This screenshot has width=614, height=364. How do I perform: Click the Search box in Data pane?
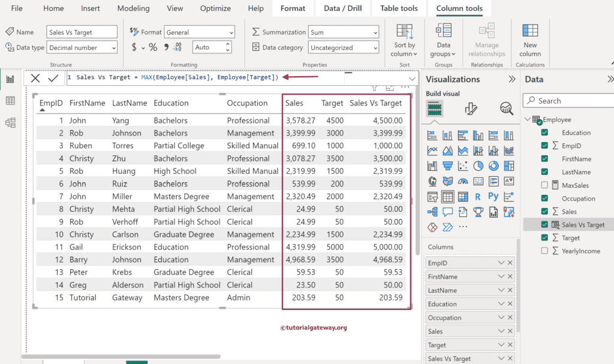(570, 101)
